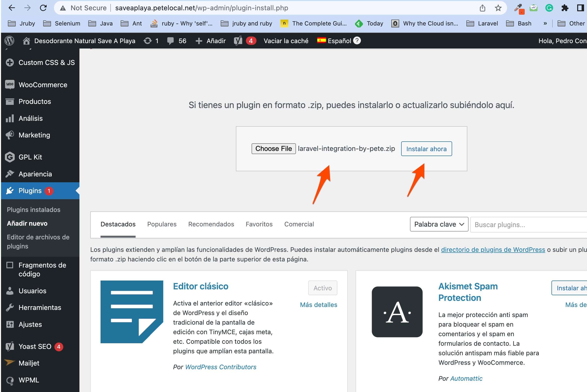Click the Buscar plugins search field
Image resolution: width=587 pixels, height=392 pixels.
tap(528, 224)
